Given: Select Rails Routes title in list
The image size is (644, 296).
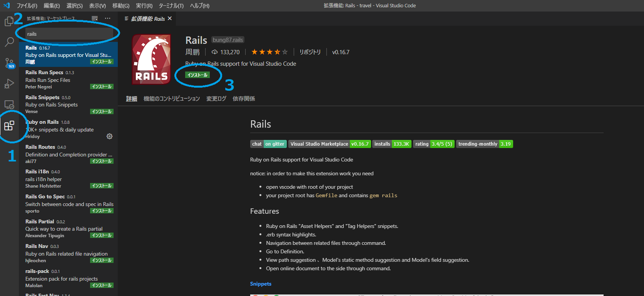Looking at the screenshot, I should 40,147.
